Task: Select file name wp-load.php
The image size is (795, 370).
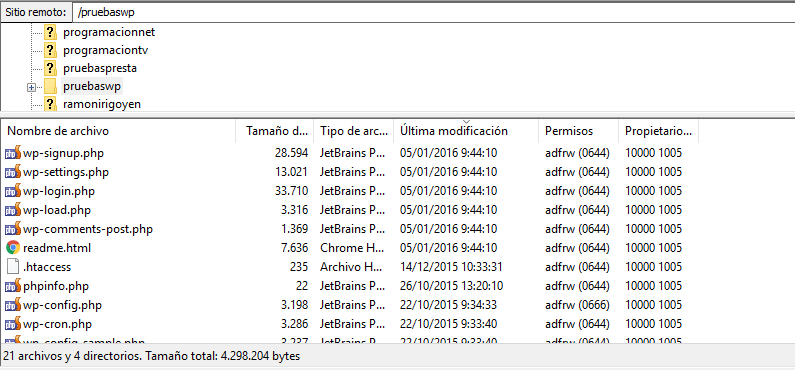Action: 57,210
